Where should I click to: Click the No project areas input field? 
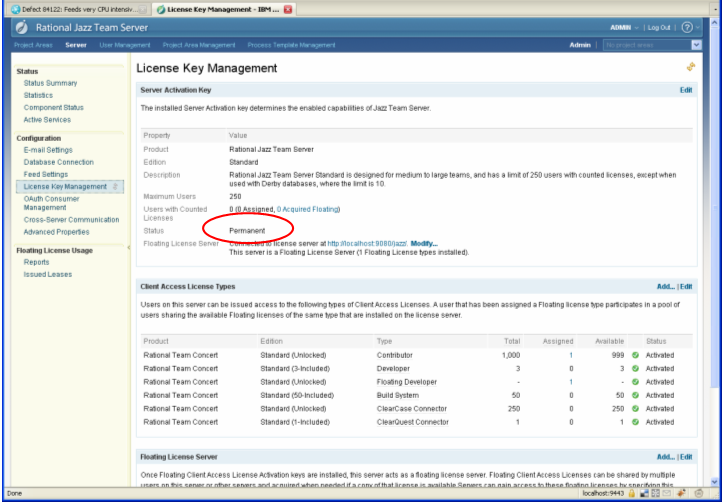[647, 45]
